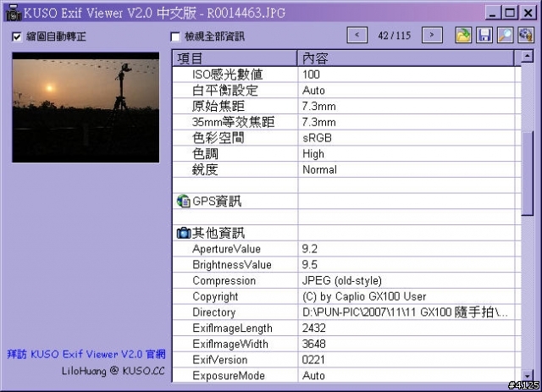Viewport: 542px width, 392px height.
Task: Select the 色彩空間 row
Action: tap(346, 138)
